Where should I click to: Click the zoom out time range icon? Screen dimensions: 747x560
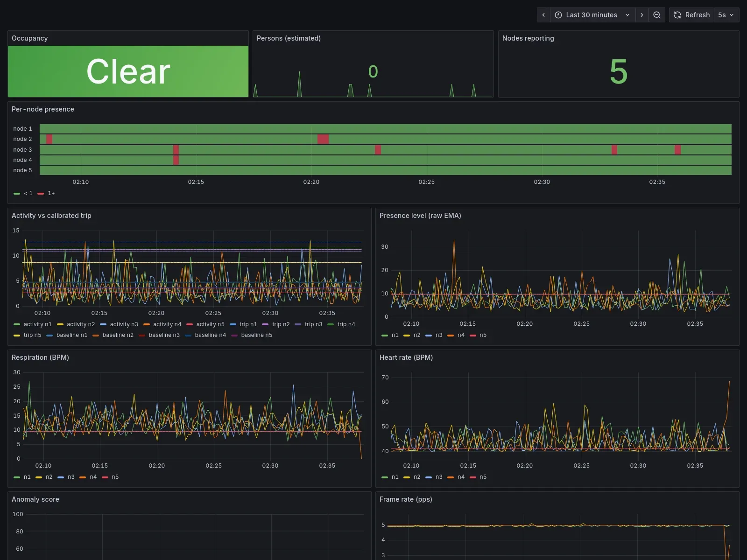tap(657, 15)
